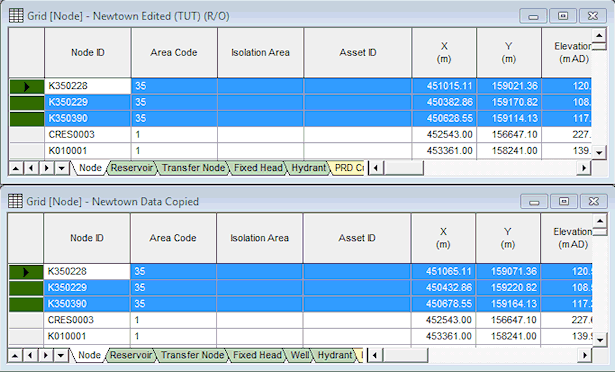
Task: Minimize the Newtown Edited grid window
Action: click(x=533, y=16)
